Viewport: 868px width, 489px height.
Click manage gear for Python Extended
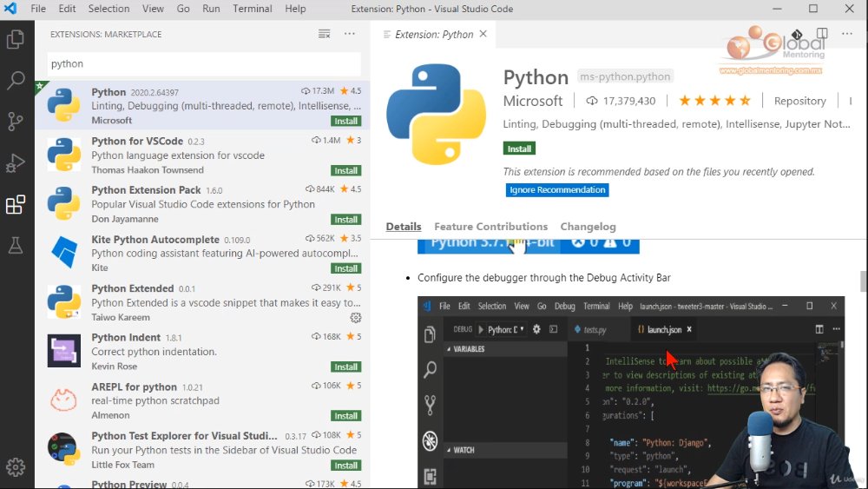pyautogui.click(x=356, y=318)
